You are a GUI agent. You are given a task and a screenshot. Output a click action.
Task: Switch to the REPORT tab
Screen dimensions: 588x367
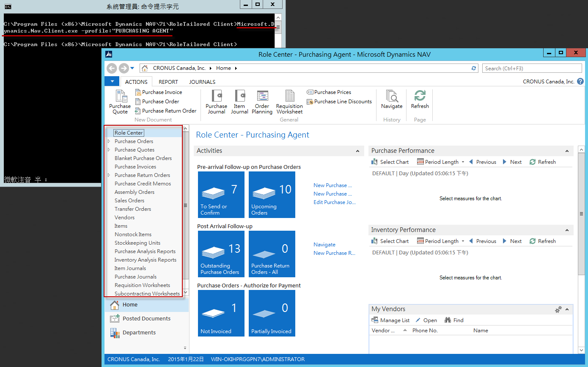(168, 82)
